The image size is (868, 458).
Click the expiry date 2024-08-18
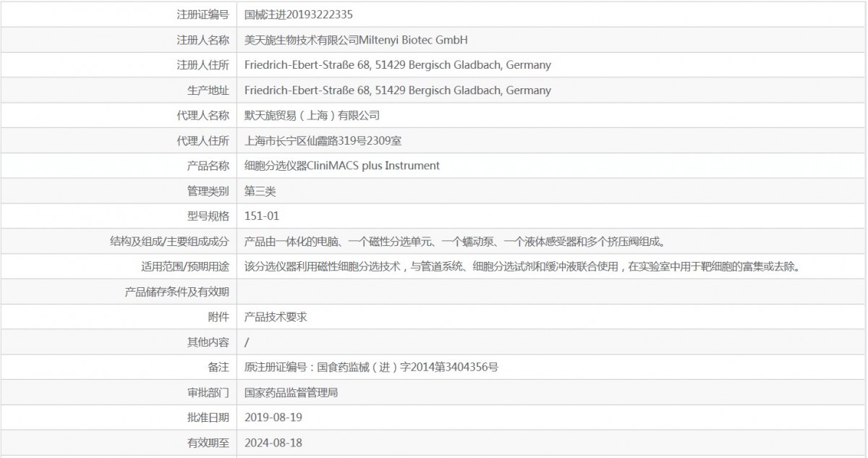(x=273, y=443)
